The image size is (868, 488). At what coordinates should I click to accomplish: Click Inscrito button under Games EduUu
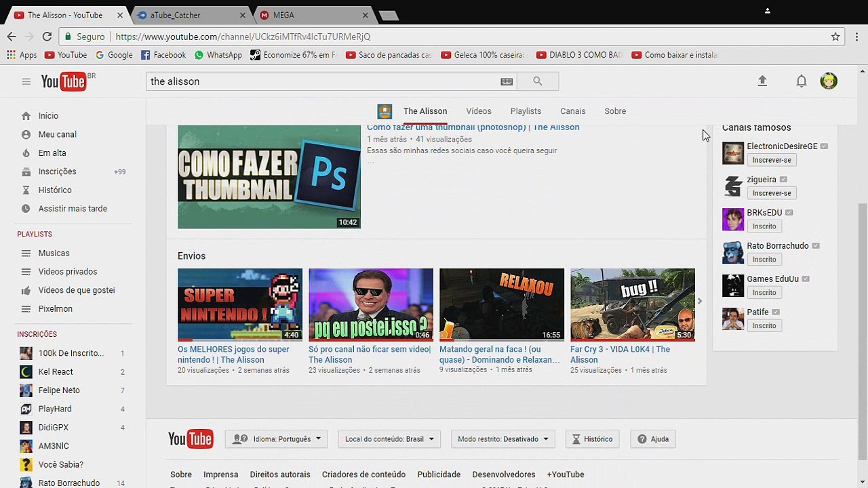pyautogui.click(x=764, y=293)
